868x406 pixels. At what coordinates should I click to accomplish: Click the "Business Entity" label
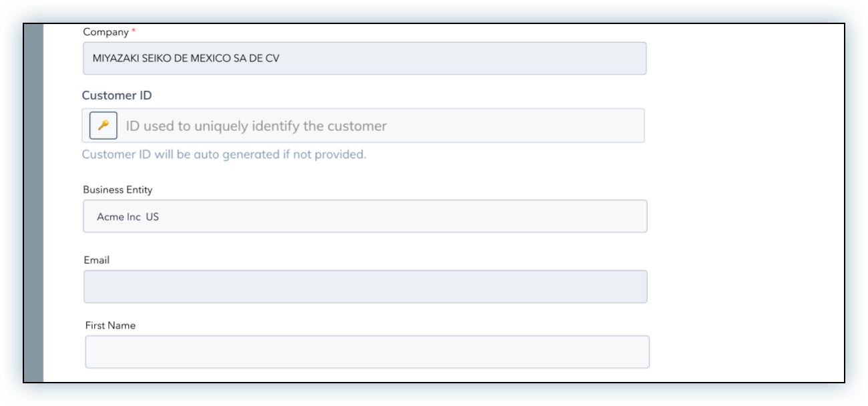point(118,190)
